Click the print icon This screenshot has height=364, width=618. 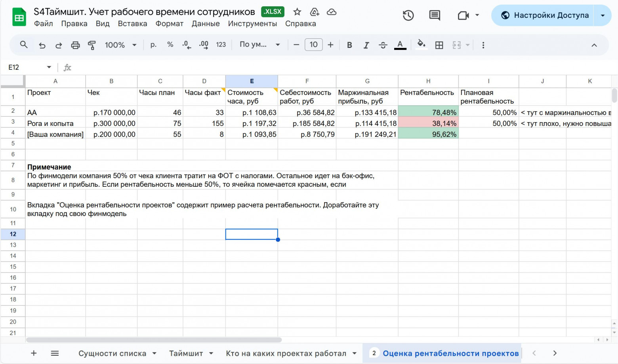(75, 45)
